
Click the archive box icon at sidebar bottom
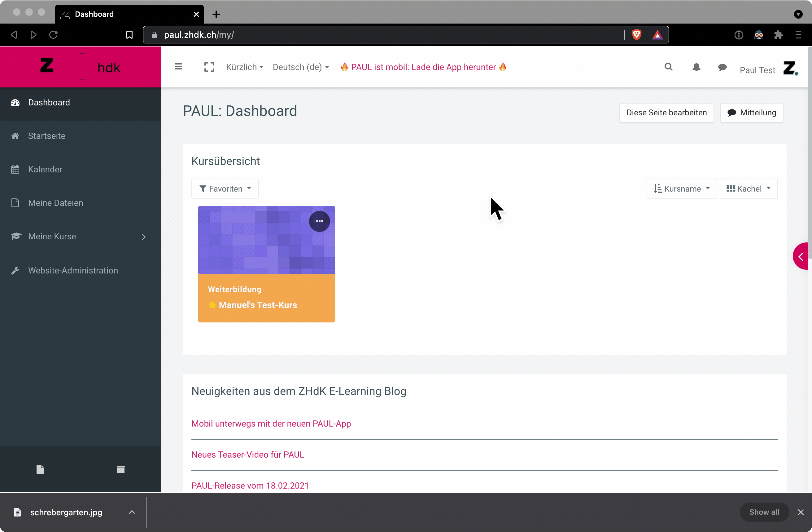[x=120, y=469]
